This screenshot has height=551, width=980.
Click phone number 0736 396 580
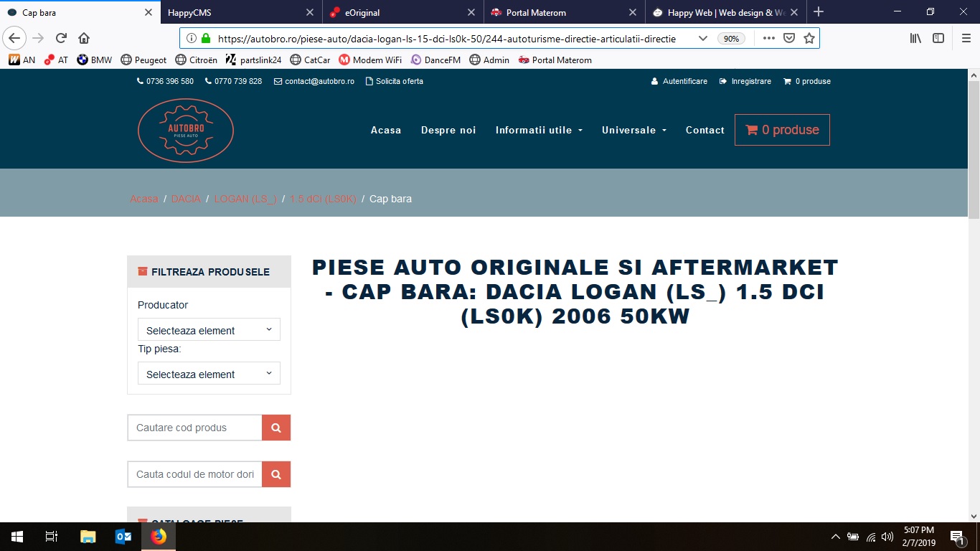(165, 81)
